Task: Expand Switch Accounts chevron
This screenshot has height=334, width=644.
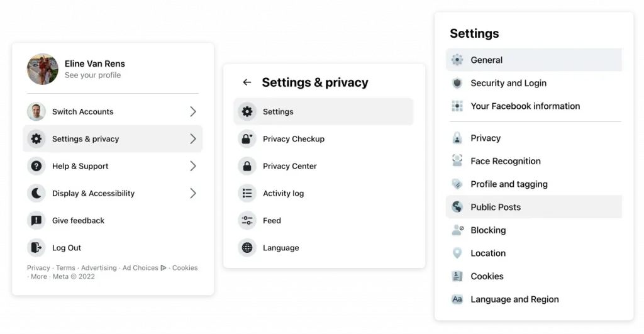Action: 193,112
